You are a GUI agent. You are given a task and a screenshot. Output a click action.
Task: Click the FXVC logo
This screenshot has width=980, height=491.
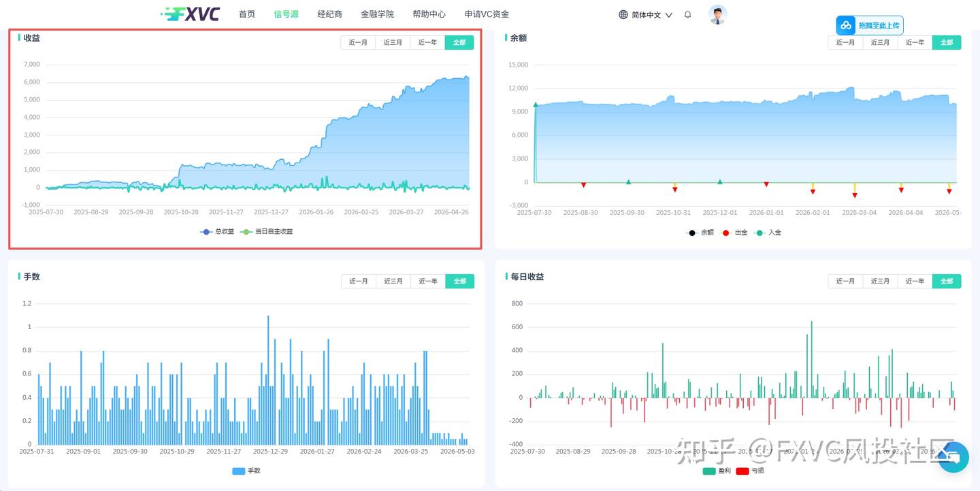(190, 14)
